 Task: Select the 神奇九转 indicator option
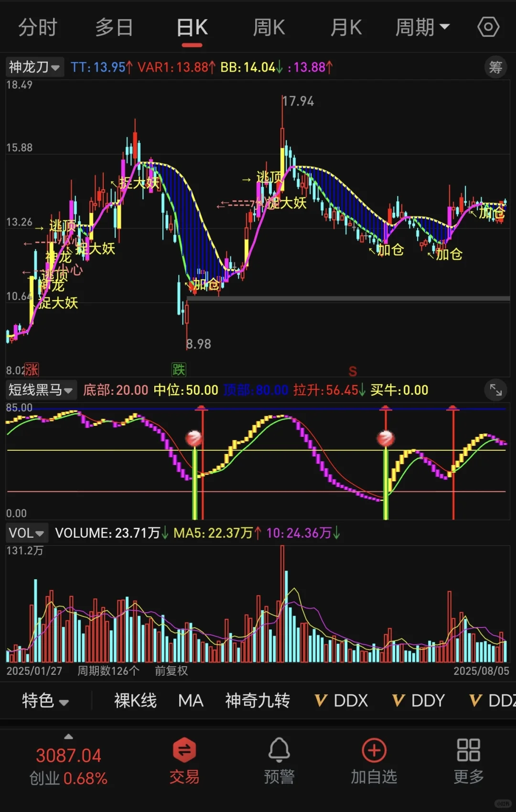pyautogui.click(x=258, y=701)
